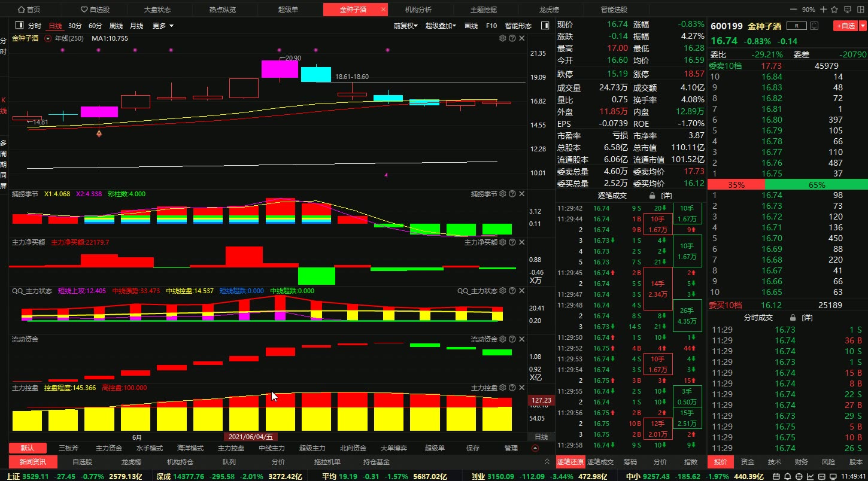
Task: Toggle the right sidebar panel icon beside 智能形态
Action: (545, 26)
